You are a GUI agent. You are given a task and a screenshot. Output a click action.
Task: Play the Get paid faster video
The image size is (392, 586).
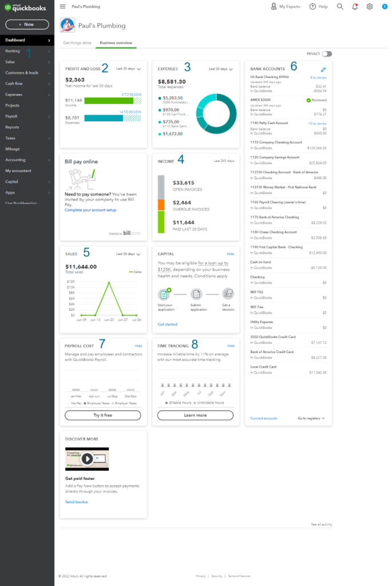point(87,458)
